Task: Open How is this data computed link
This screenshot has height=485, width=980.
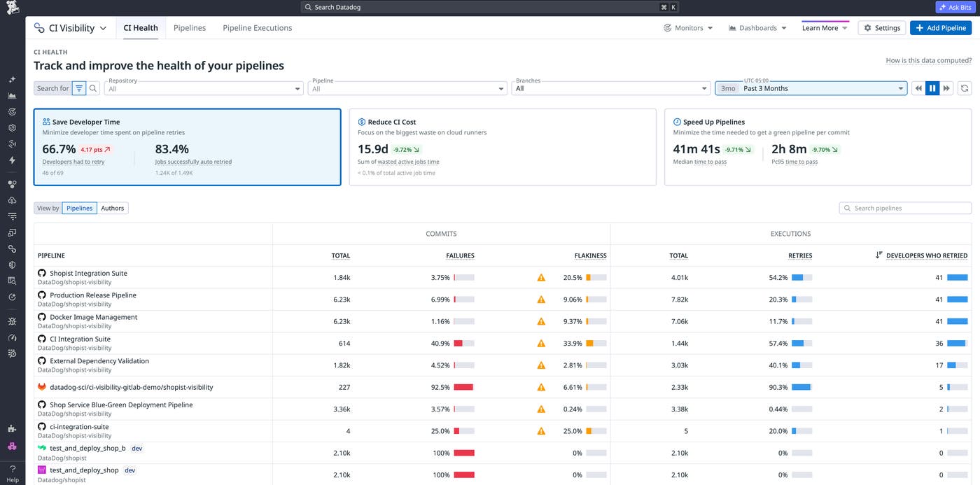Action: [x=928, y=60]
